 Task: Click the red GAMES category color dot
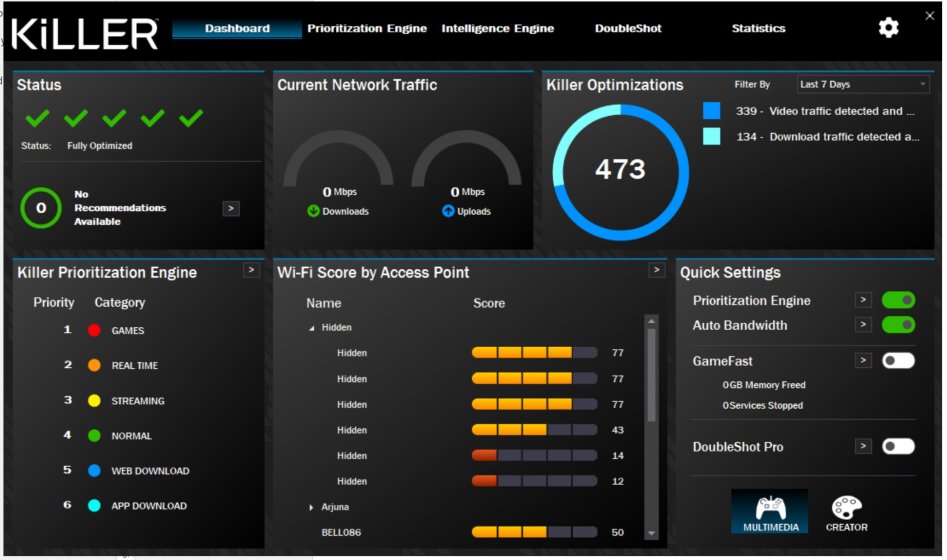click(x=94, y=330)
